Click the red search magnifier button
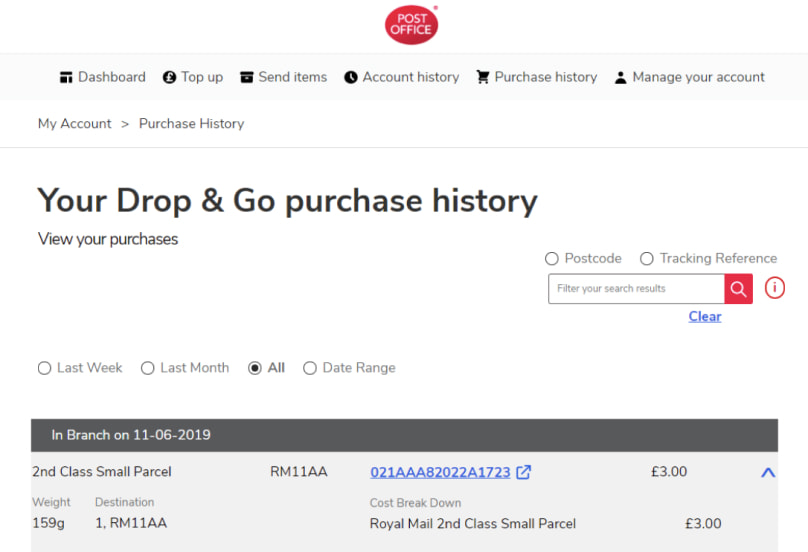 (738, 289)
